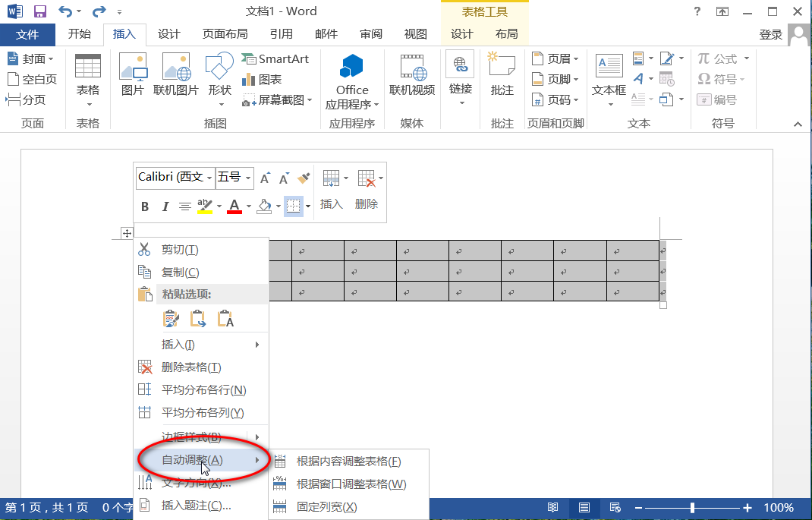Switch to the 审阅 Review tab
This screenshot has width=812, height=520.
point(371,34)
